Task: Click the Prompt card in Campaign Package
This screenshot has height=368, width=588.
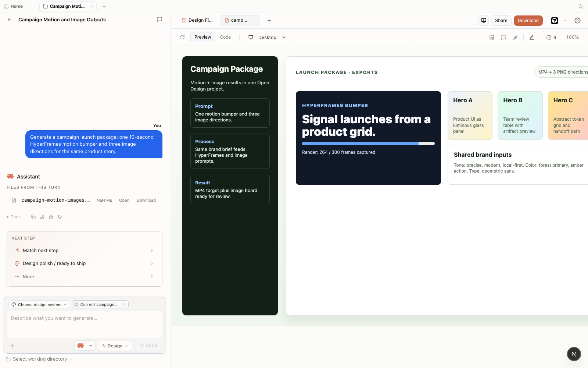Action: point(230,113)
